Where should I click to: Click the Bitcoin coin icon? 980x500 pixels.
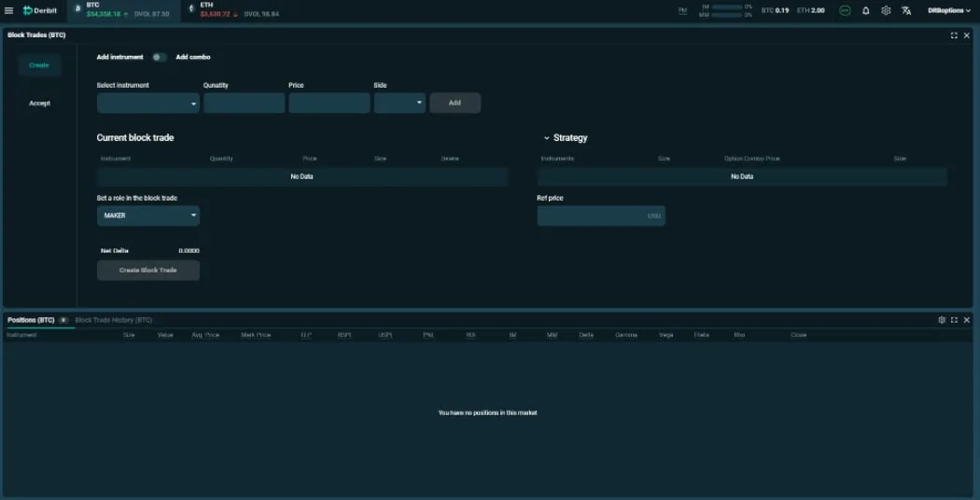(77, 8)
